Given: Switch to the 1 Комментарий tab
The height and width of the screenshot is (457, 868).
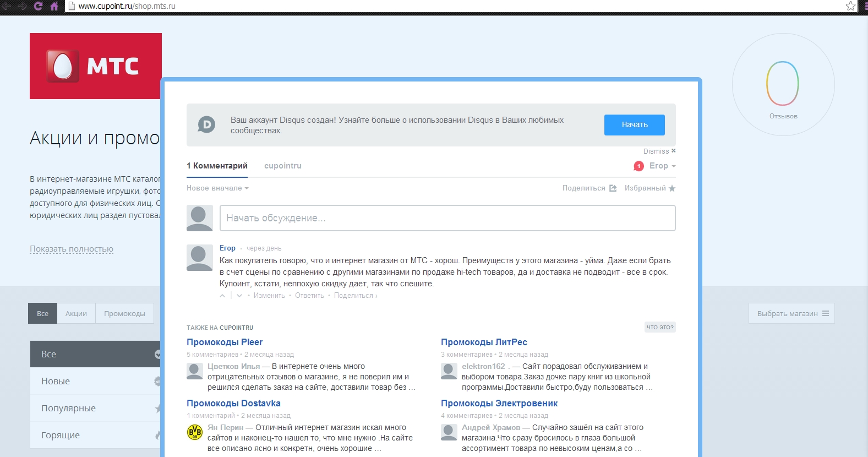Looking at the screenshot, I should point(217,166).
